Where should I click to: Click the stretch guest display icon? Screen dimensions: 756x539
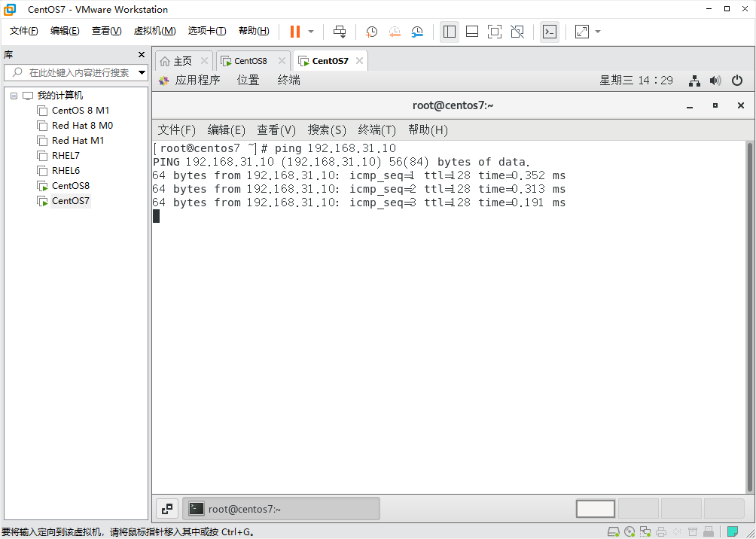pos(582,32)
